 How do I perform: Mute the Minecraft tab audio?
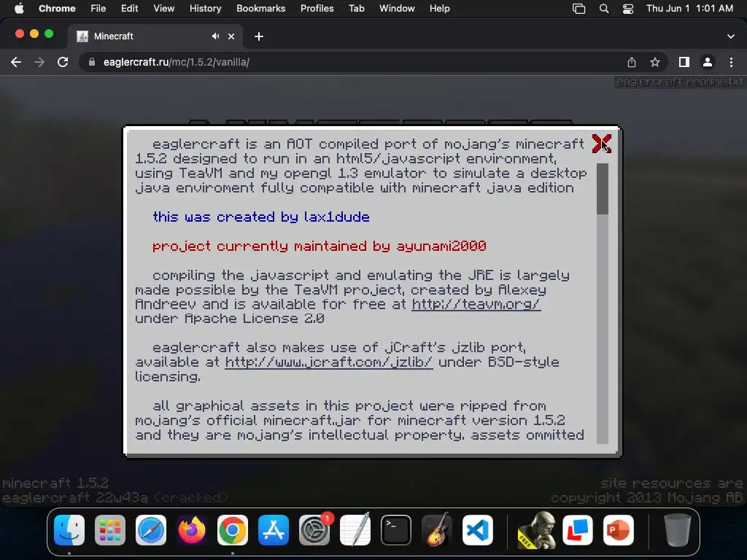(x=216, y=36)
